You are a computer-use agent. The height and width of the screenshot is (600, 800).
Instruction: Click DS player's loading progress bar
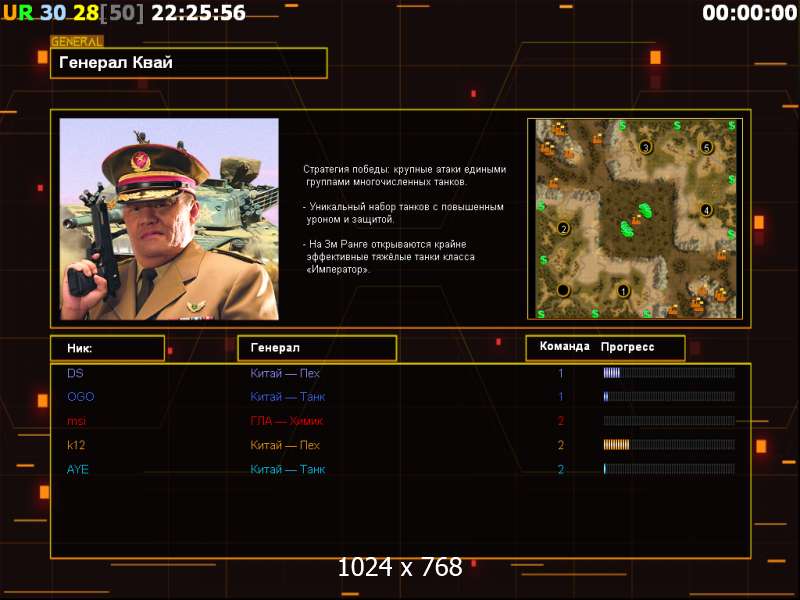pos(669,373)
